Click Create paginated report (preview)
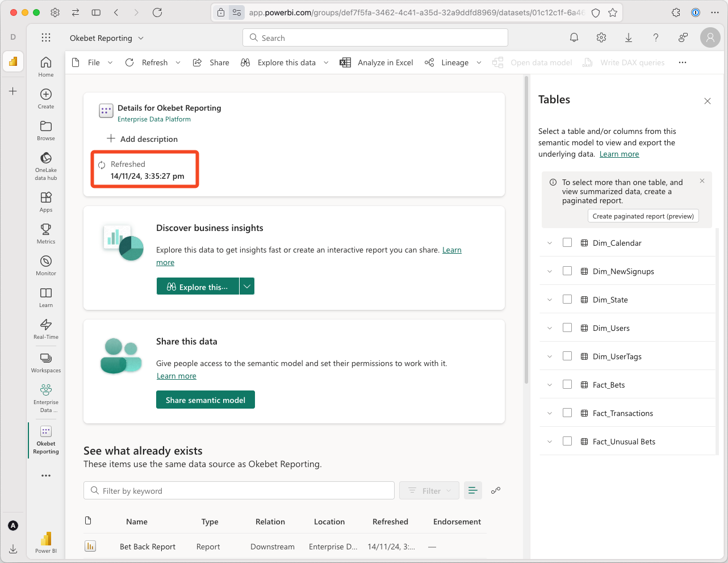The image size is (728, 563). click(643, 216)
